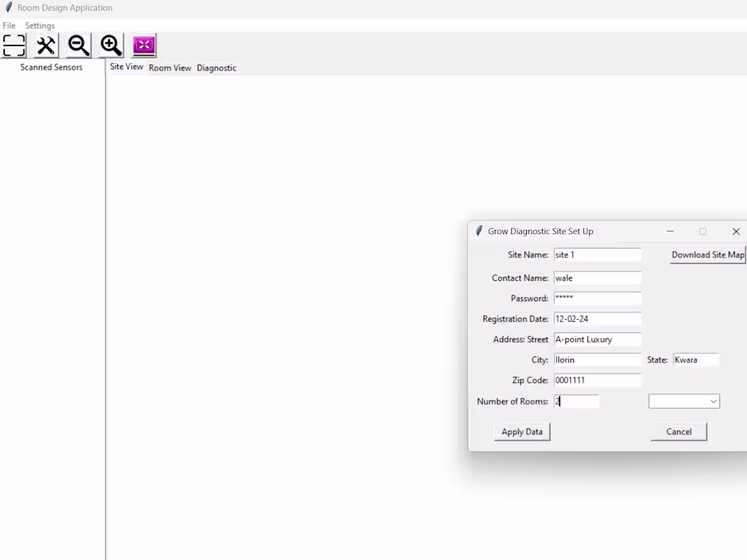Click the Address Street input

[x=598, y=339]
